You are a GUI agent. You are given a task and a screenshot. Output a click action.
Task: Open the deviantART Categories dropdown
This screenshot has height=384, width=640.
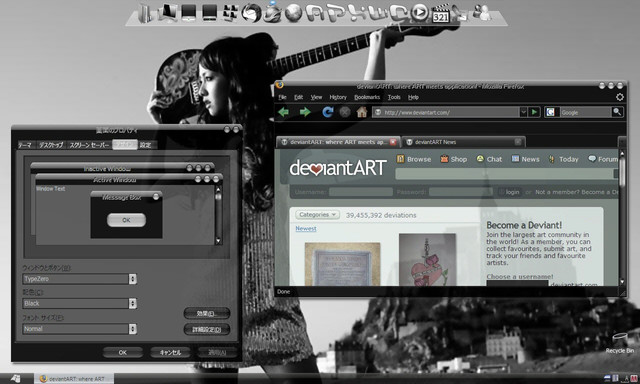317,215
